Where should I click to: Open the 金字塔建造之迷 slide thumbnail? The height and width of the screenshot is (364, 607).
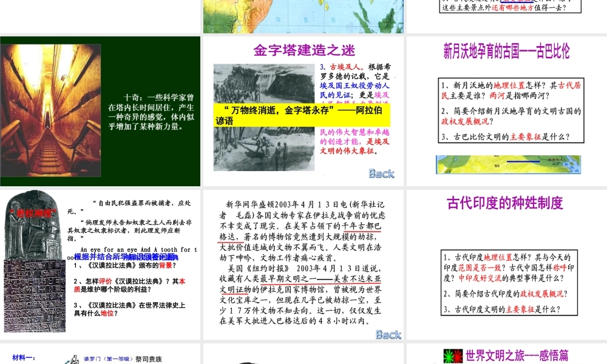click(303, 111)
